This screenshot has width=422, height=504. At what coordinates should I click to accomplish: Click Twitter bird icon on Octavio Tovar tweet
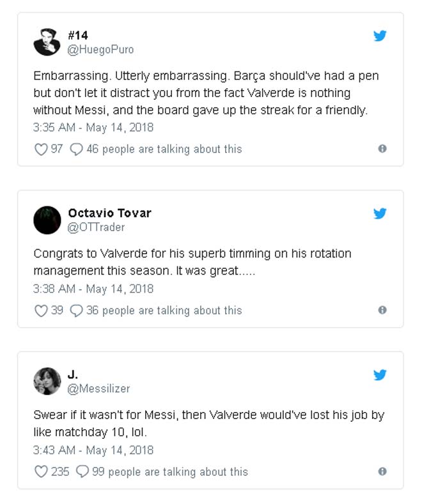tap(380, 213)
